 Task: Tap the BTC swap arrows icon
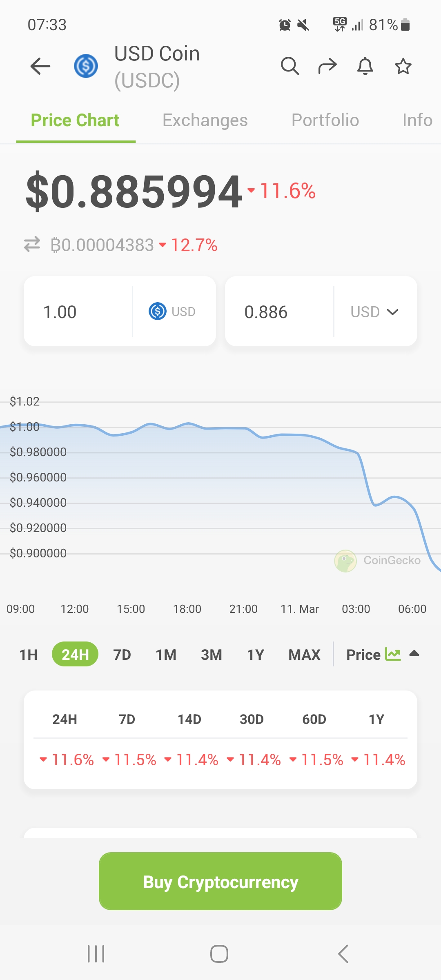tap(32, 245)
